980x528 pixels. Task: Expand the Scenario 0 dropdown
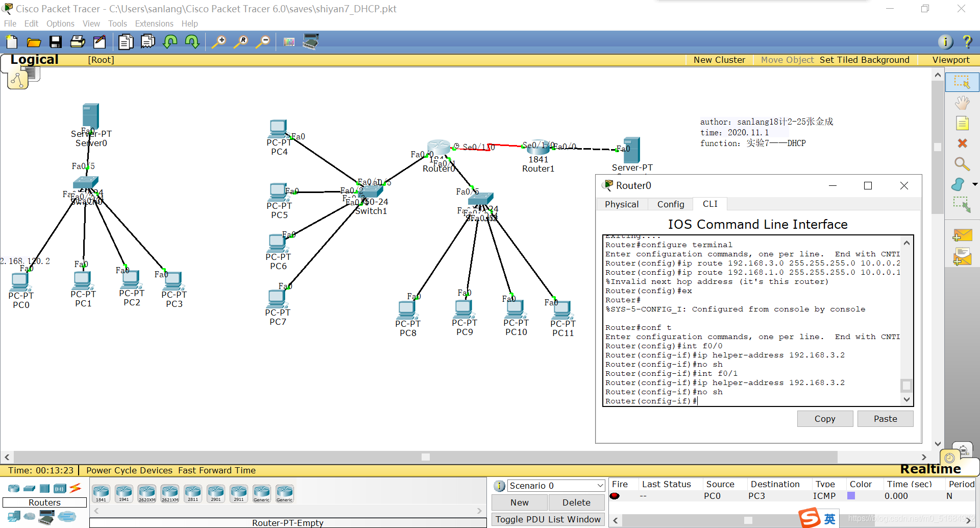coord(600,486)
